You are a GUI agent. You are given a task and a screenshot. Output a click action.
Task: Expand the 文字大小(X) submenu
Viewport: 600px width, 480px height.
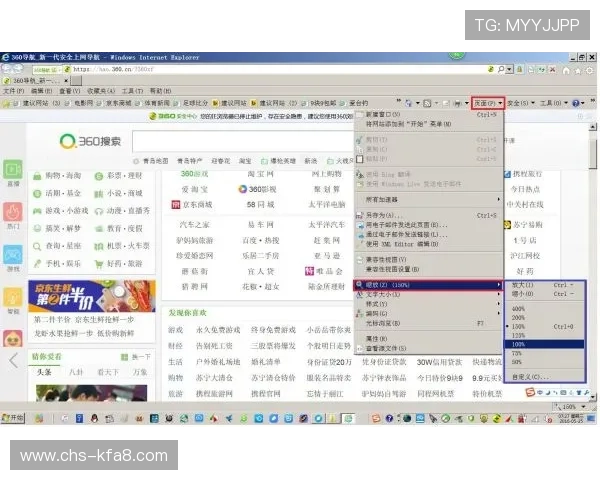point(428,294)
